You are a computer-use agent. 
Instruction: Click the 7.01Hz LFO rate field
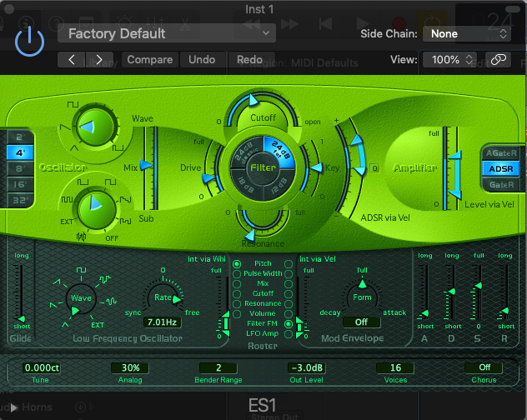pos(163,322)
